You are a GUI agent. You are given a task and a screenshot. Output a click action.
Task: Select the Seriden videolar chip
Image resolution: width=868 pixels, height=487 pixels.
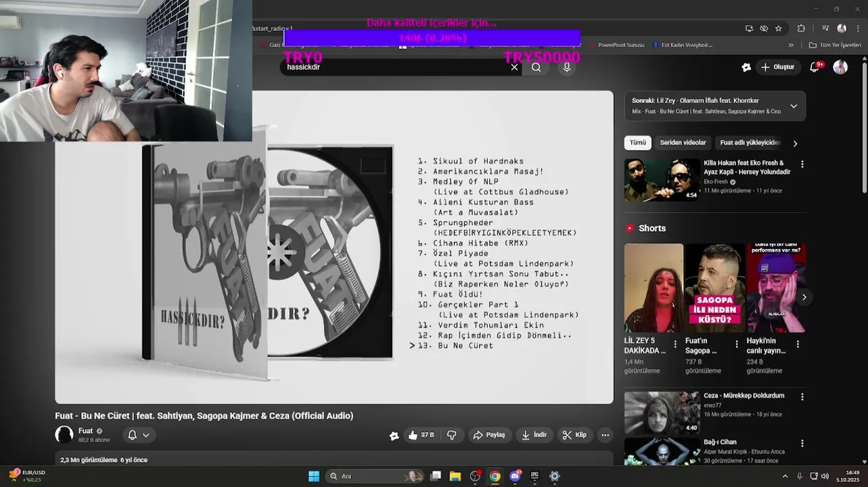(683, 143)
